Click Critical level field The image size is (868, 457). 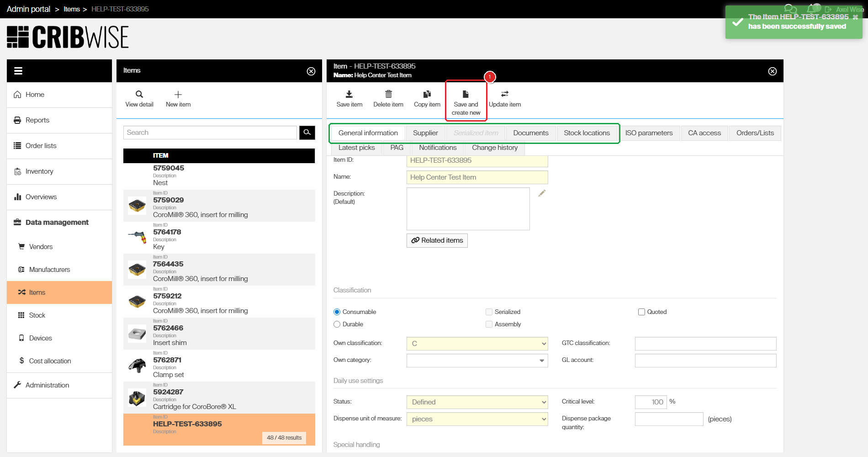tap(651, 402)
